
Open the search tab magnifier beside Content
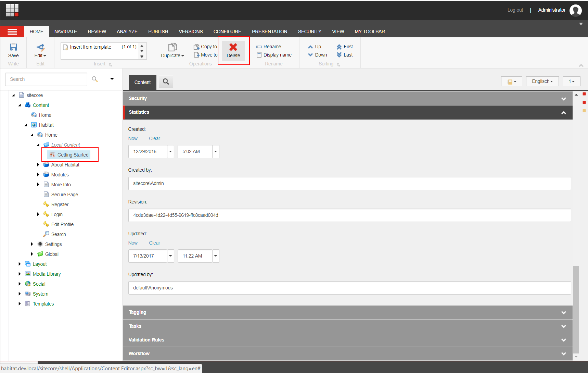click(166, 82)
